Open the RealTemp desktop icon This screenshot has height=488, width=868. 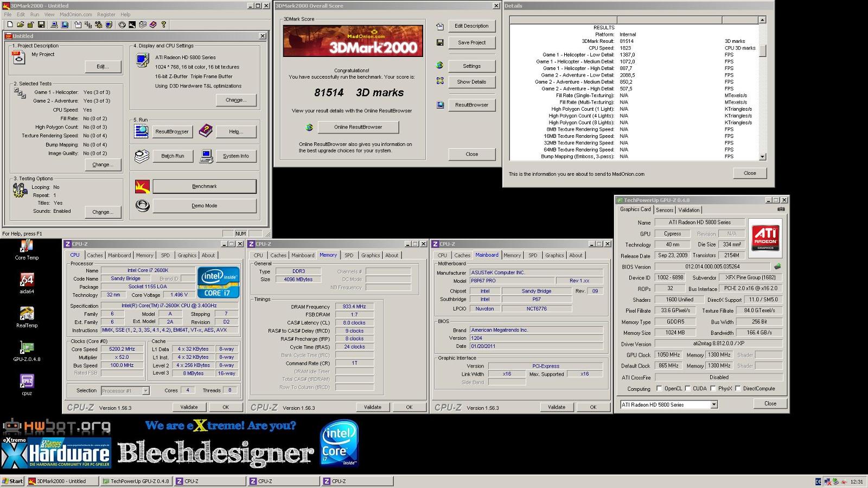click(x=27, y=318)
